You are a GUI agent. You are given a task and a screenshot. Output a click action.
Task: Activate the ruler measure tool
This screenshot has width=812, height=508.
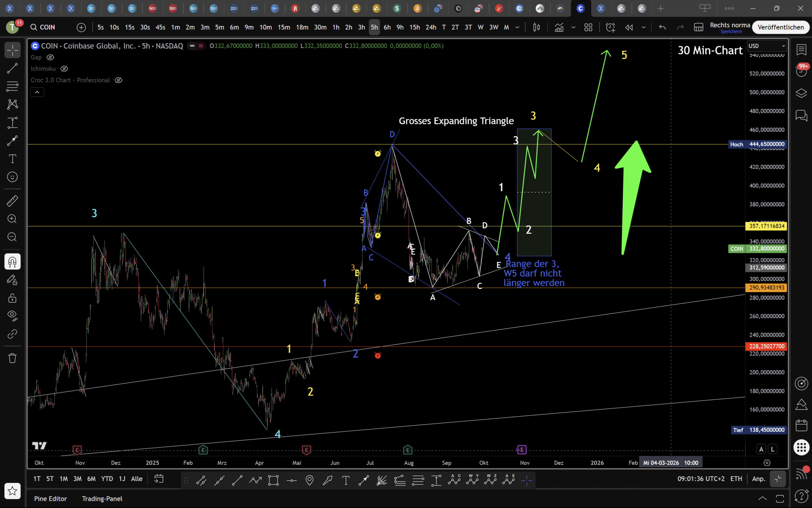(12, 201)
